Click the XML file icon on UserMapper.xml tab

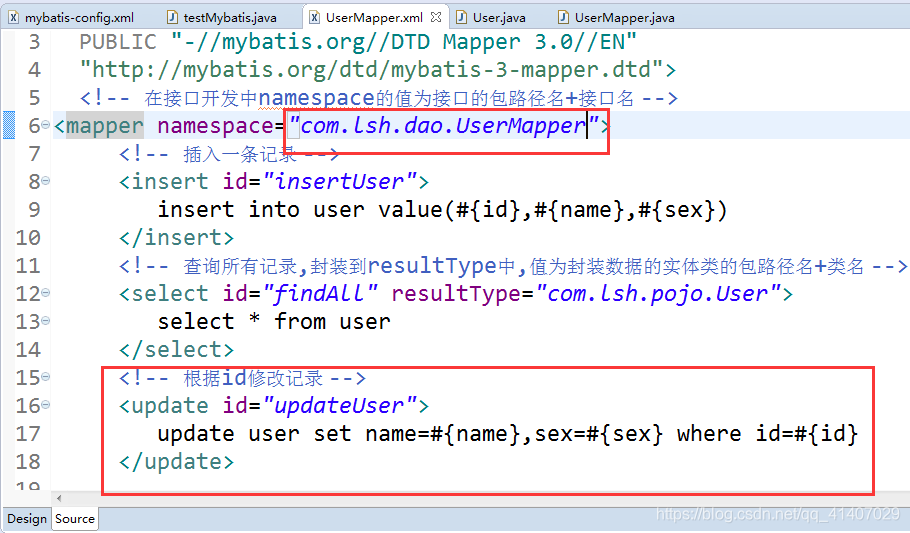[x=314, y=17]
